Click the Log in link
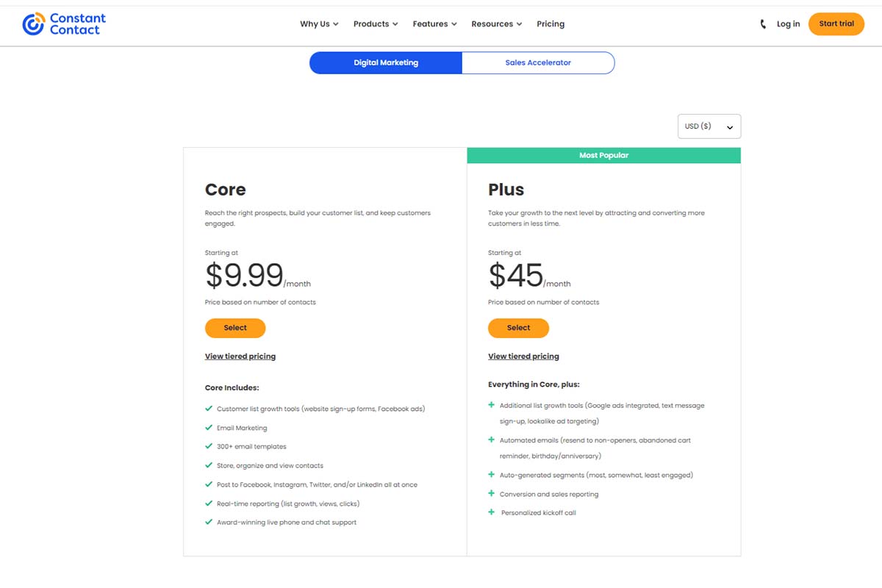 tap(788, 24)
